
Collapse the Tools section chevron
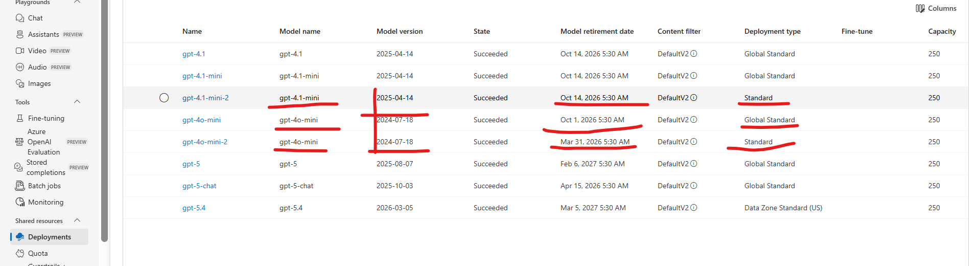[77, 102]
